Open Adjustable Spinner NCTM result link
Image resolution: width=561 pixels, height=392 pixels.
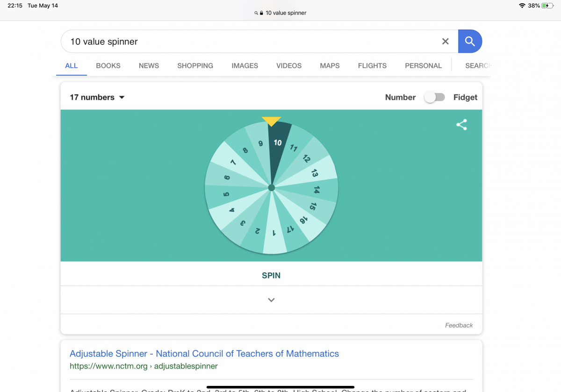(x=204, y=354)
